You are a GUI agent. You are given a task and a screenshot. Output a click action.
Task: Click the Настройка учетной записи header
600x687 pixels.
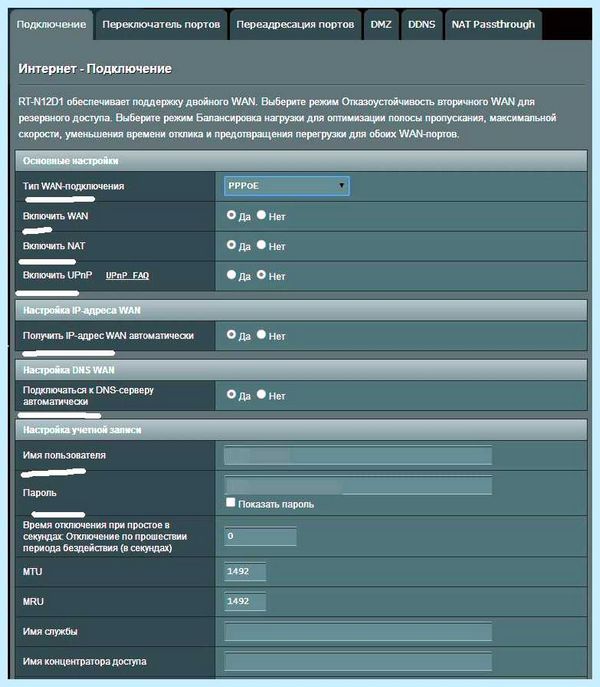301,430
